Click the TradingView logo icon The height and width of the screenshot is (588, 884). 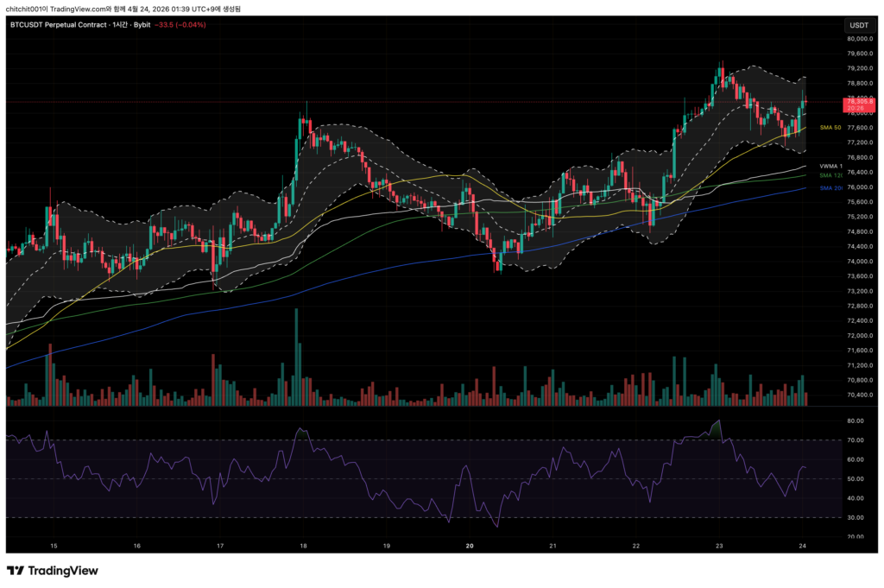coord(15,571)
